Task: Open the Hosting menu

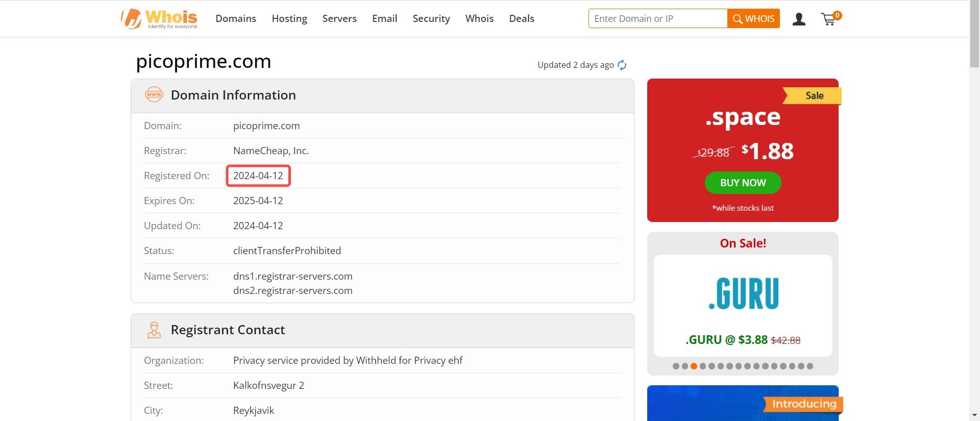Action: point(289,18)
